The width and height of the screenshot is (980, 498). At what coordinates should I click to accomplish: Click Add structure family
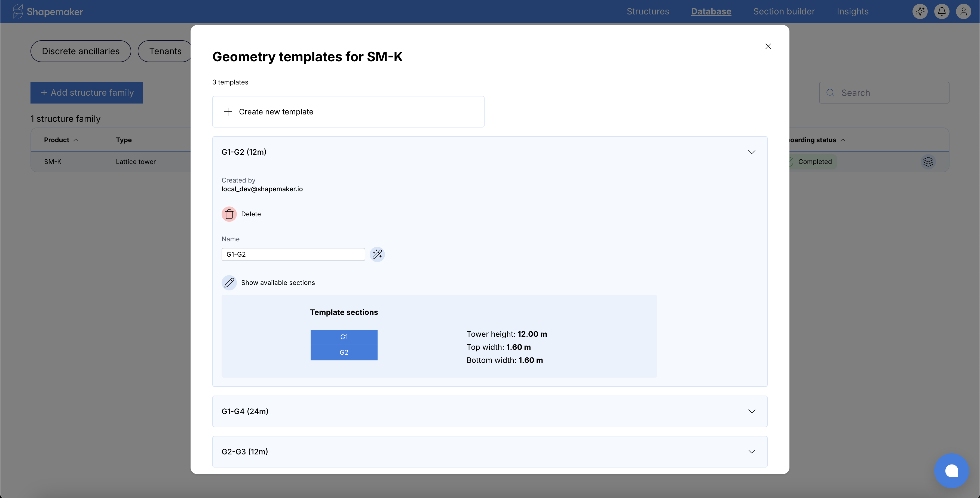pyautogui.click(x=87, y=93)
